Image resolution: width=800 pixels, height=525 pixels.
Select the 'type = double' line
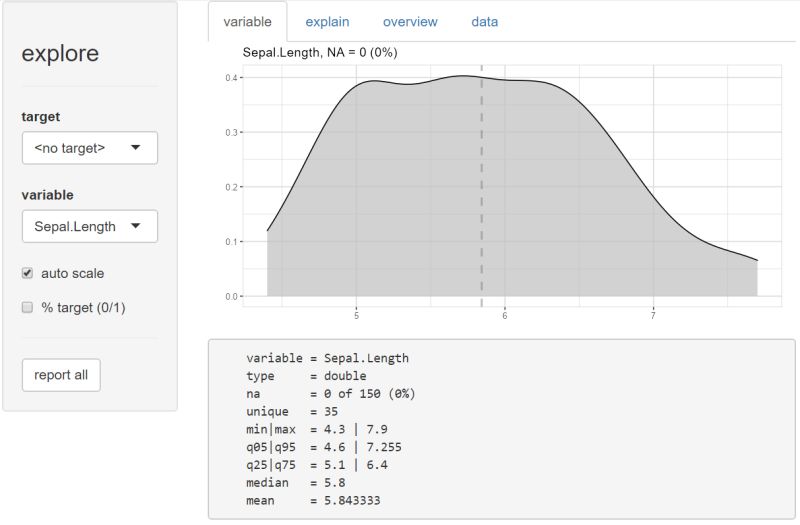click(306, 376)
